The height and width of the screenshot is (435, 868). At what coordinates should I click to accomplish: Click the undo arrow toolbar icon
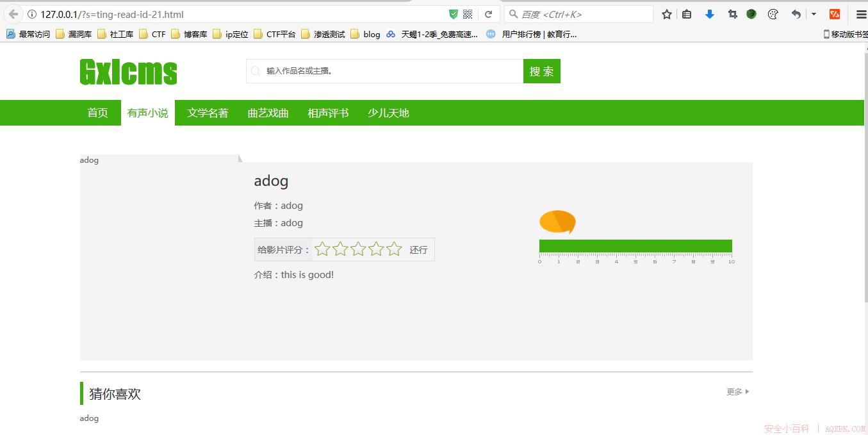796,14
